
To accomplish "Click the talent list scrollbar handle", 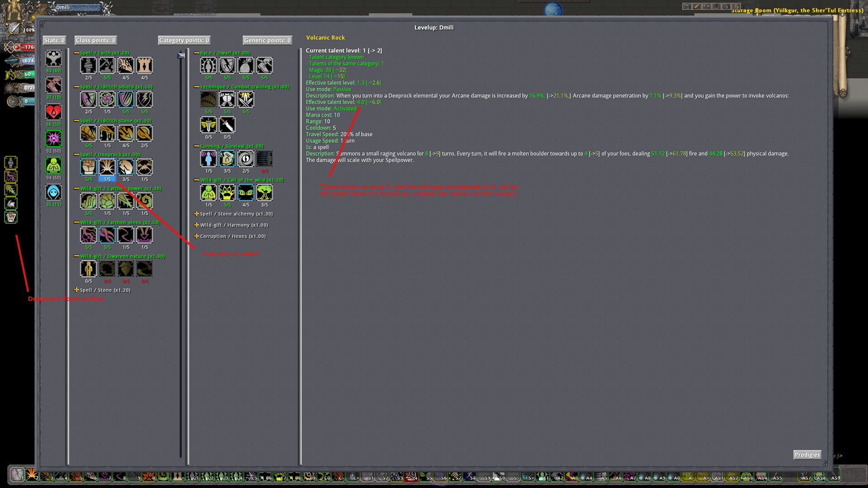I will click(x=181, y=56).
